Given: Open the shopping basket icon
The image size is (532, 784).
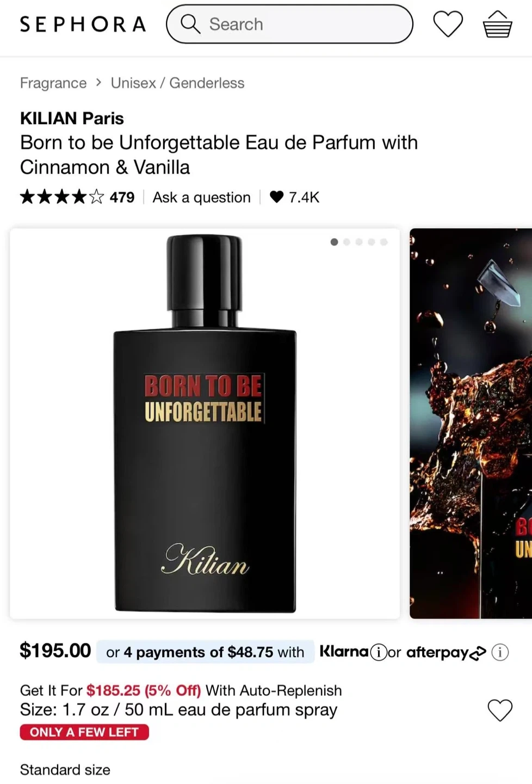Looking at the screenshot, I should pos(497,24).
